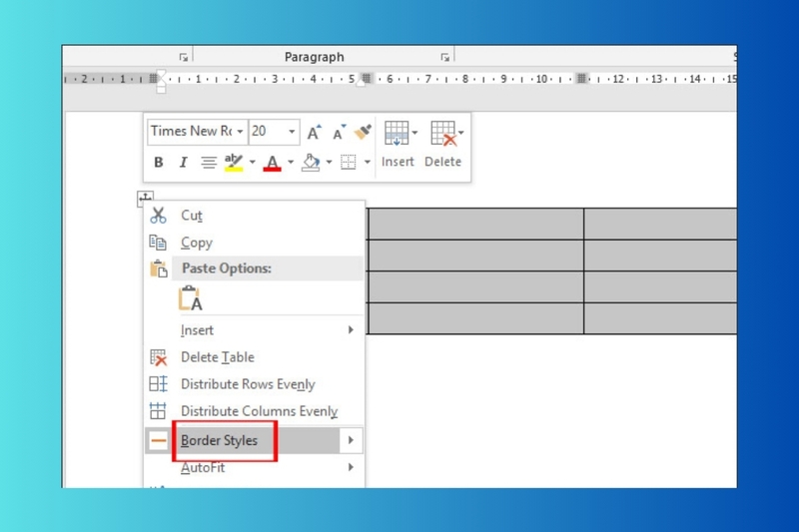Viewport: 799px width, 532px height.
Task: Click the Shading paint bucket icon
Action: [311, 163]
